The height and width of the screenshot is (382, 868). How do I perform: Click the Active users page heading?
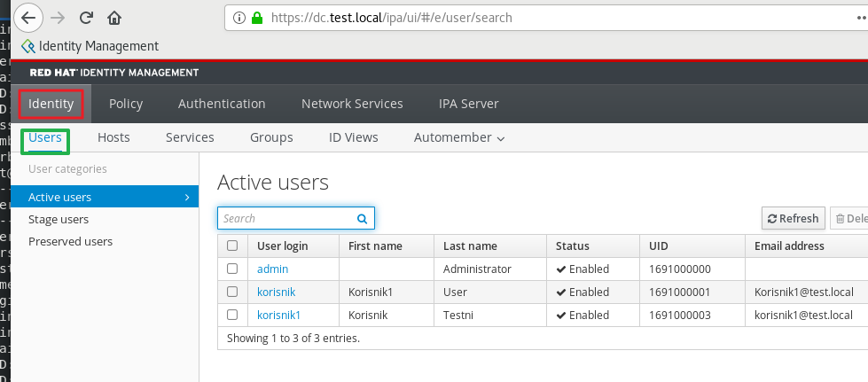(273, 183)
